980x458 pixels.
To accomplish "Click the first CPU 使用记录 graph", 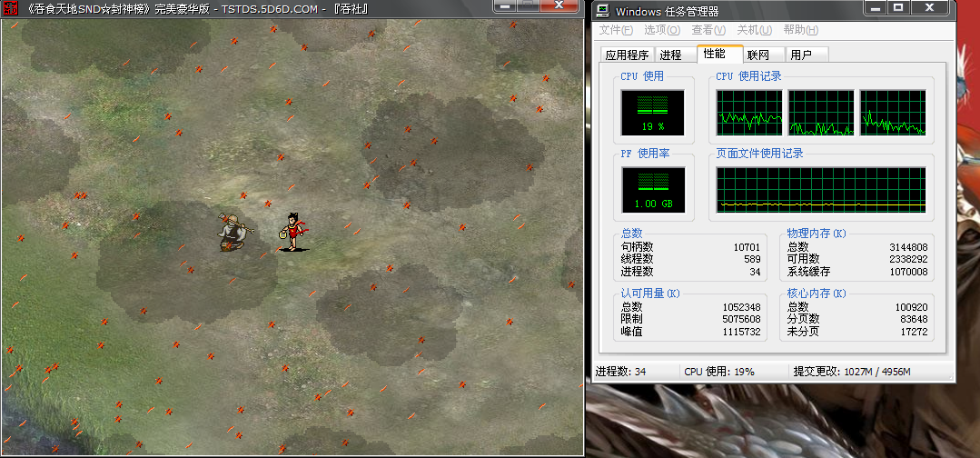I will pyautogui.click(x=749, y=113).
